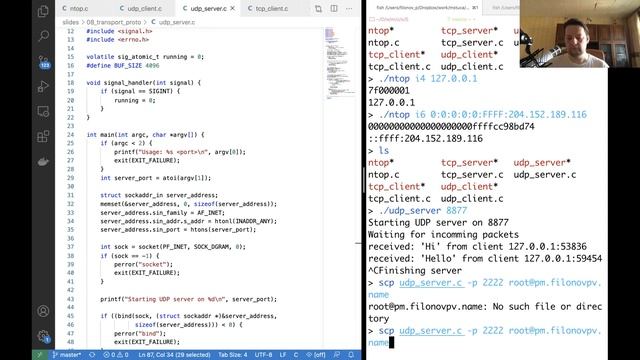The width and height of the screenshot is (640, 360).
Task: Change LF end of line sequence
Action: tap(283, 355)
